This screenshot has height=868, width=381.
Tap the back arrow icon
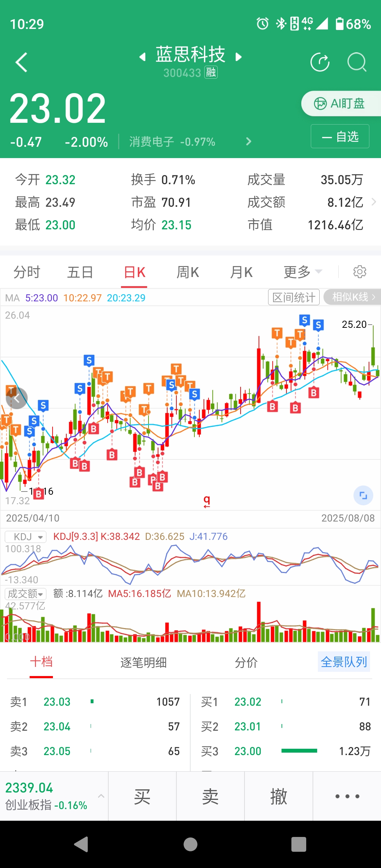[22, 62]
